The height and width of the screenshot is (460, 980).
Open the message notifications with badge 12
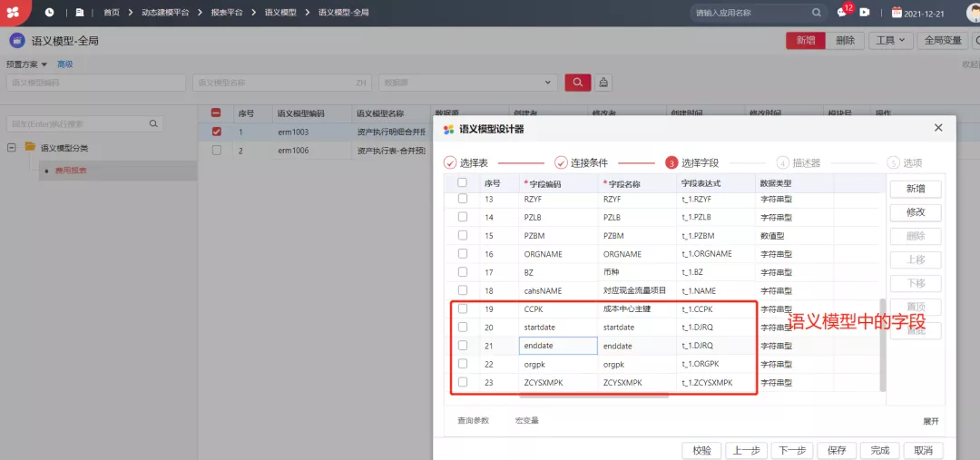(842, 12)
